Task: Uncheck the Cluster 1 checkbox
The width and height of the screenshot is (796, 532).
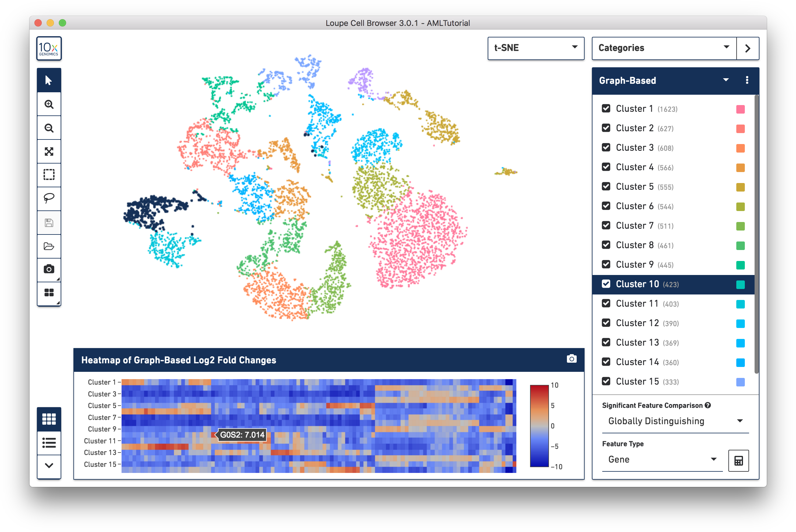Action: [x=606, y=109]
